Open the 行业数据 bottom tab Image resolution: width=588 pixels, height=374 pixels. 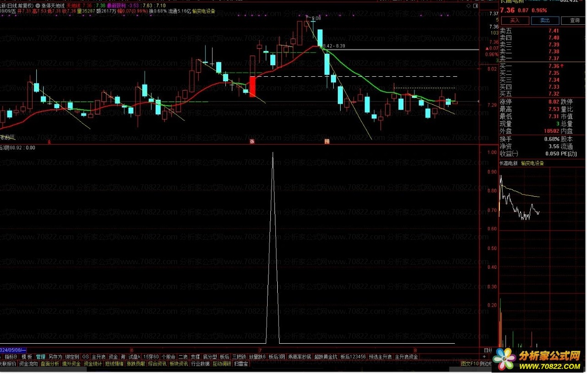point(200,363)
